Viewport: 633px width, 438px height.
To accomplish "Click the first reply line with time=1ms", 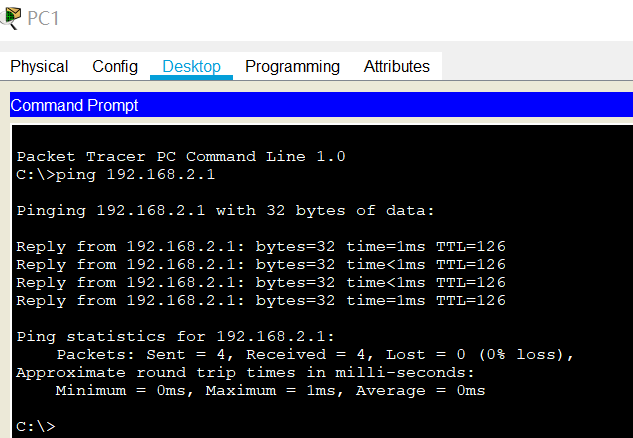I will [x=261, y=246].
